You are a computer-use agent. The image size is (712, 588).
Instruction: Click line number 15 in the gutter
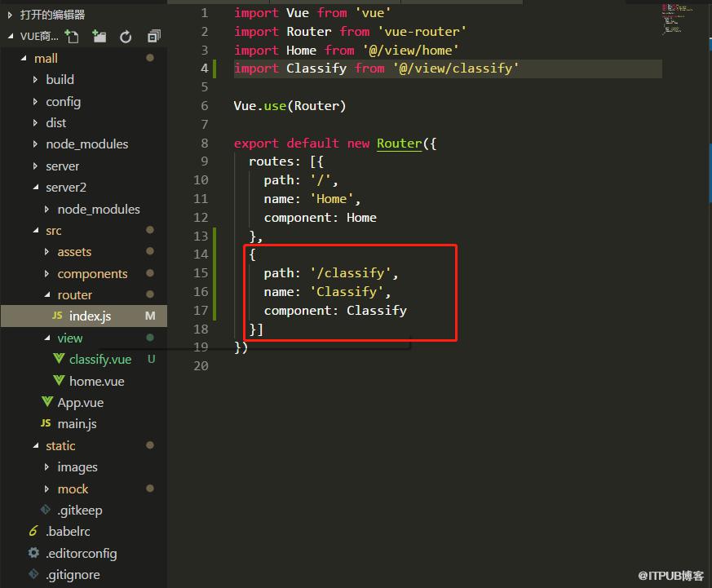tap(201, 273)
